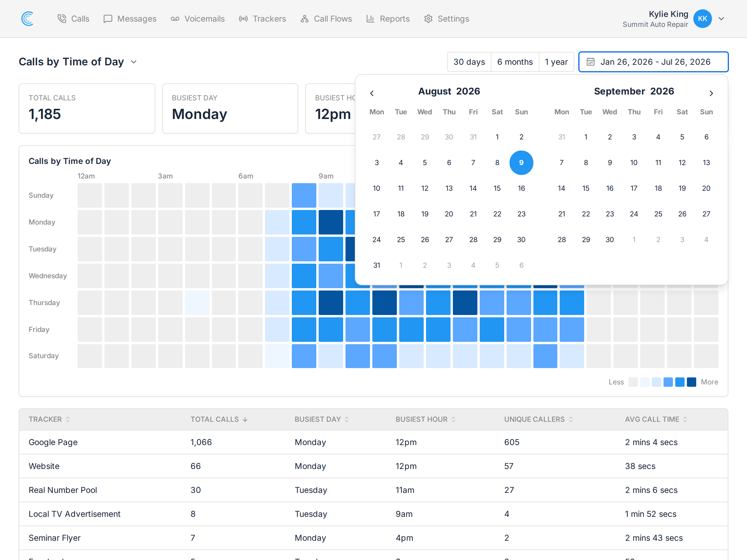
Task: Expand the Kylie King account menu
Action: click(x=721, y=19)
